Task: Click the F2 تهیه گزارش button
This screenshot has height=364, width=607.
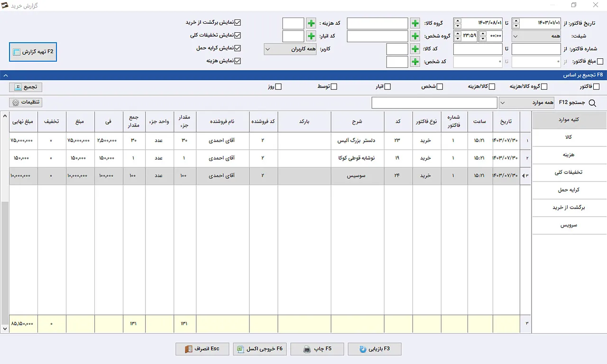Action: [33, 52]
